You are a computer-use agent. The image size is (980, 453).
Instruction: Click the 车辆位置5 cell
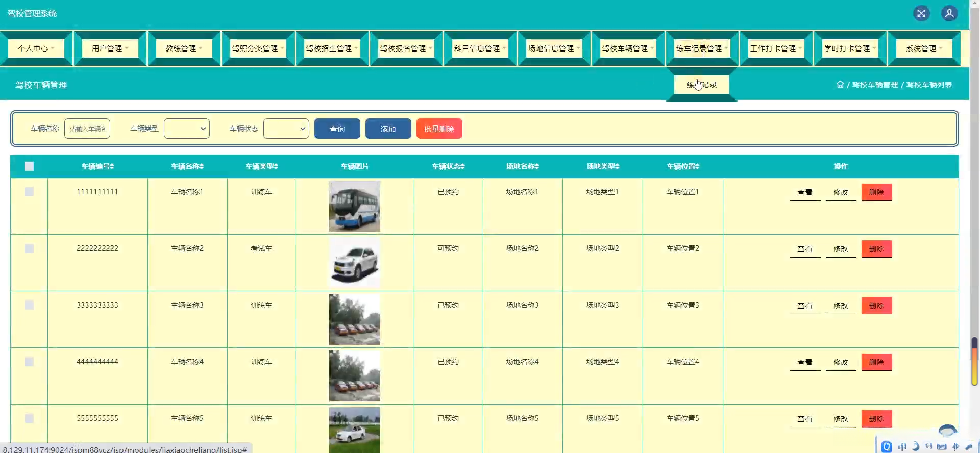click(x=683, y=418)
